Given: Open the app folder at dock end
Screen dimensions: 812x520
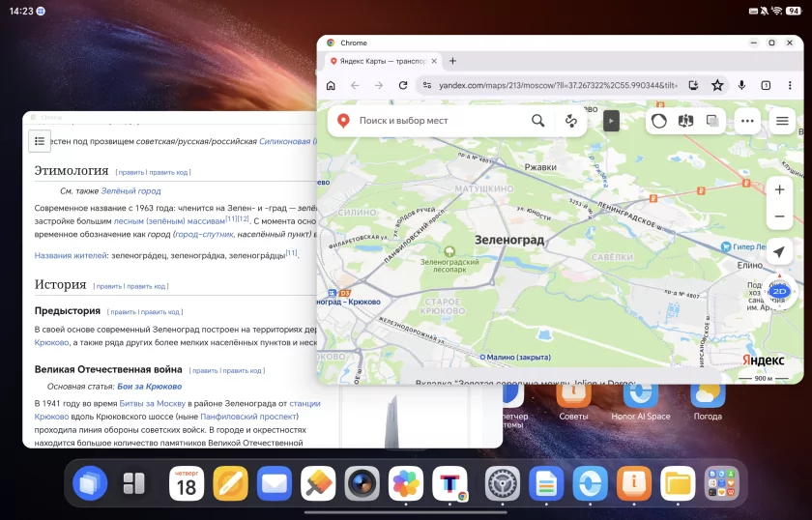Looking at the screenshot, I should point(722,483).
